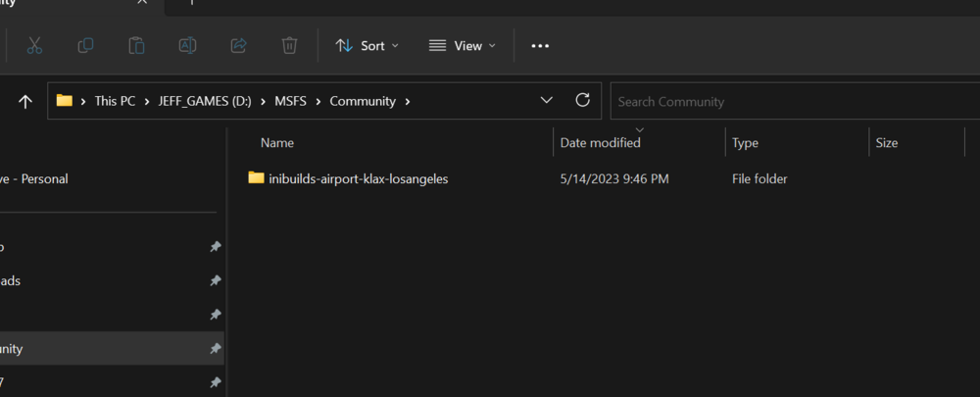Open the See more options menu

pyautogui.click(x=540, y=45)
